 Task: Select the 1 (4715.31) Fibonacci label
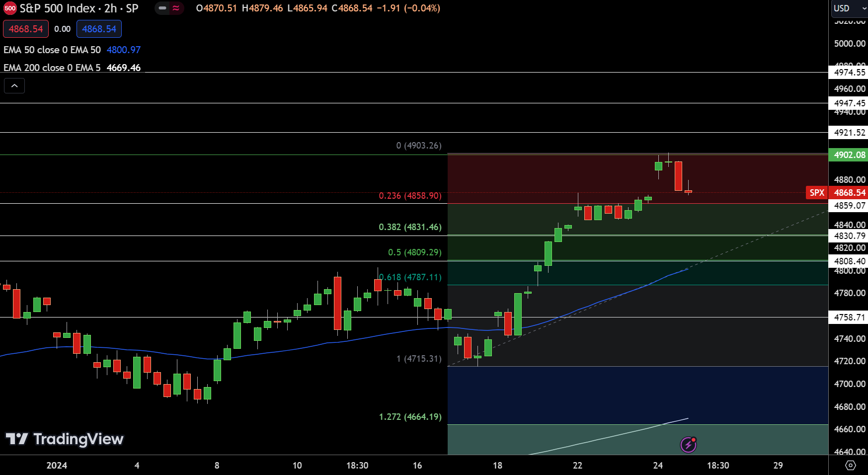[419, 359]
